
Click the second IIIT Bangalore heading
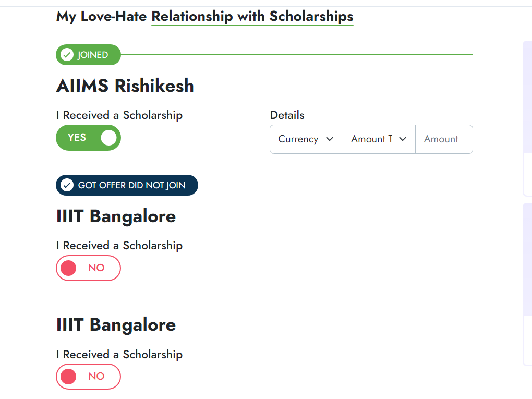(116, 325)
